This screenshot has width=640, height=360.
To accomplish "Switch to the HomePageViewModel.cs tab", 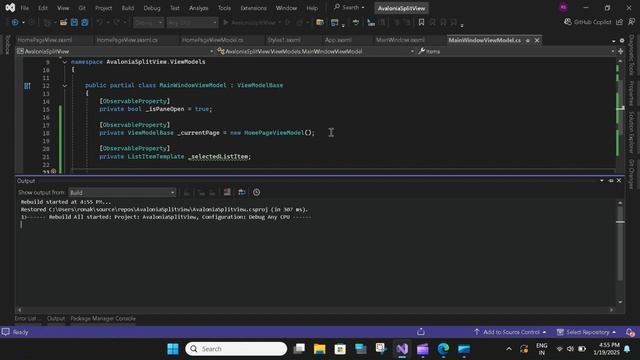I will tap(212, 40).
